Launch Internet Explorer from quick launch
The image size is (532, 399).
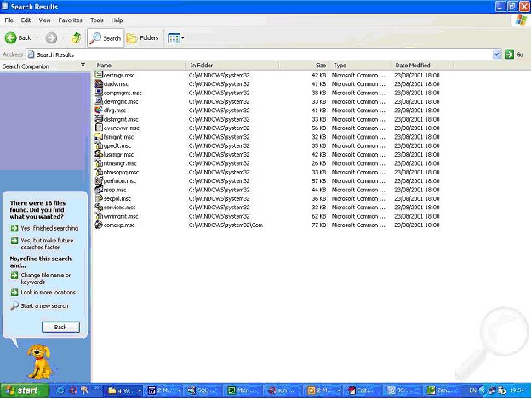tap(60, 390)
